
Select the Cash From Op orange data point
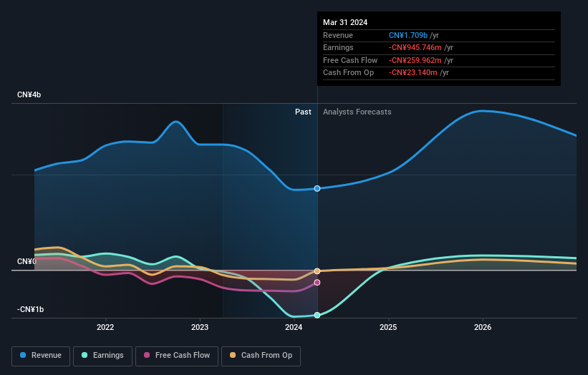[x=317, y=271]
